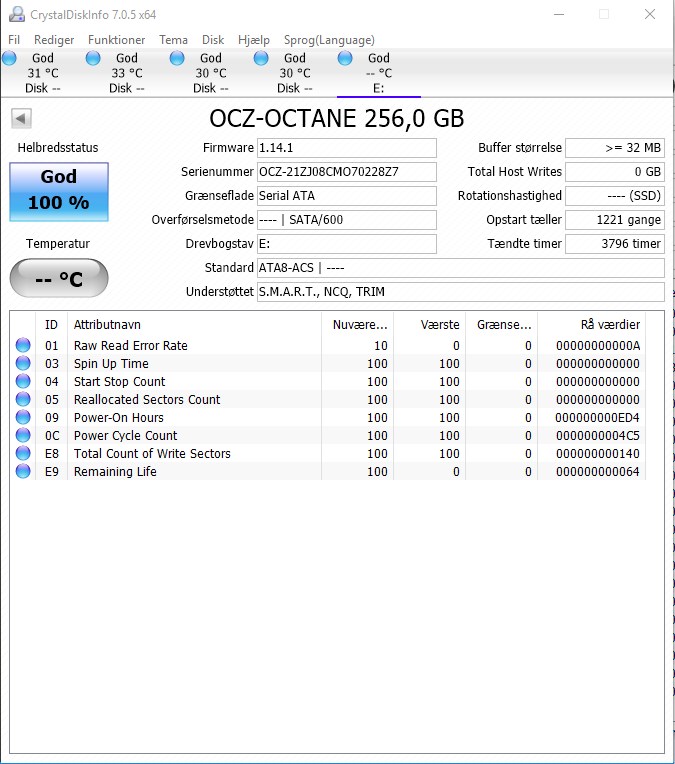Image resolution: width=675 pixels, height=764 pixels.
Task: Click the Helbredsstatus label
Action: pyautogui.click(x=58, y=148)
